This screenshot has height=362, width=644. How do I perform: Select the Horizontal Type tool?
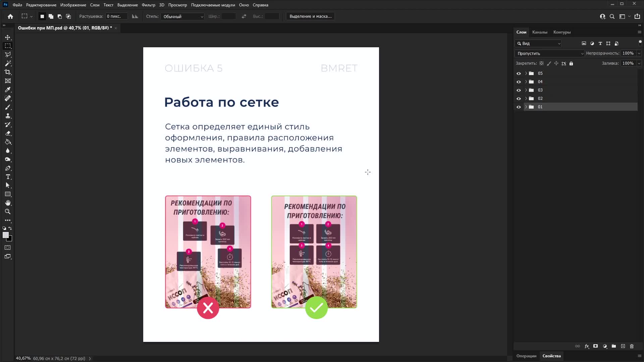(8, 177)
